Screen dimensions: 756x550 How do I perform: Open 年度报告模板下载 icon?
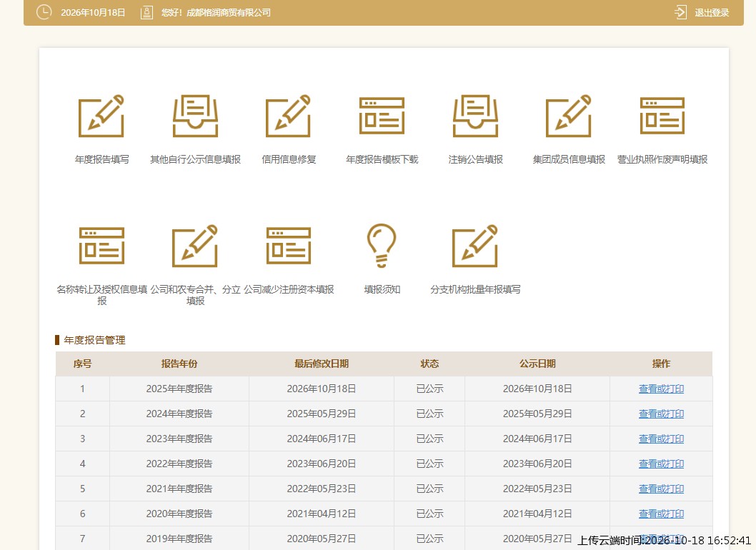[x=382, y=116]
